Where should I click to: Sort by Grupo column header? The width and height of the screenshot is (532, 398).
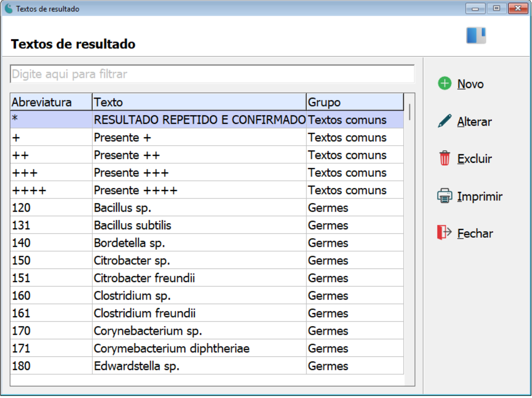(x=355, y=102)
